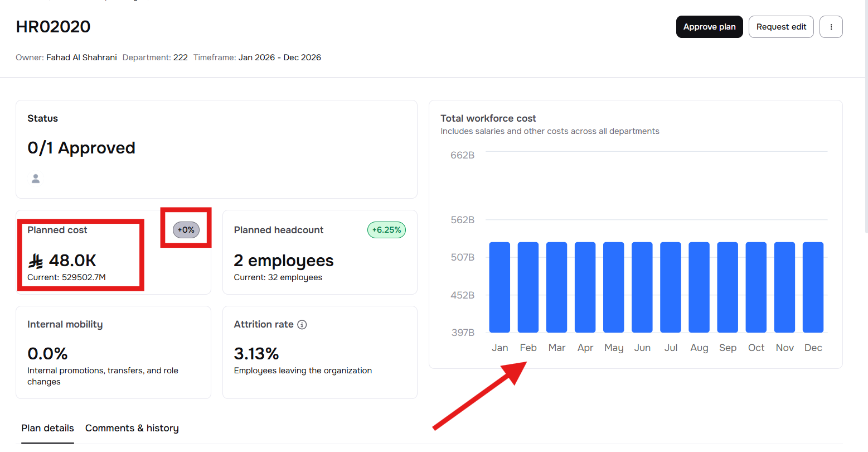Click the Status 0/1 Approved card
The image size is (868, 452).
(x=216, y=149)
